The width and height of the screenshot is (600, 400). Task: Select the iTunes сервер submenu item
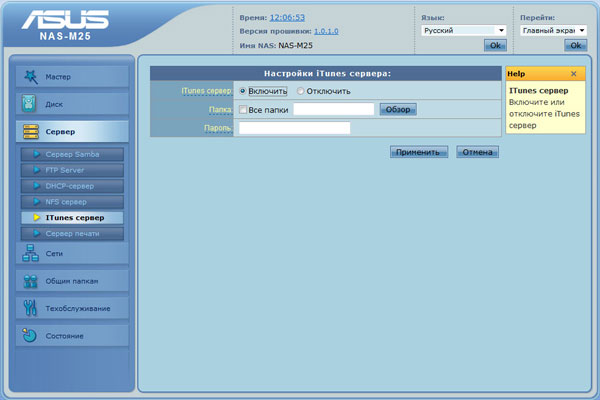click(72, 218)
